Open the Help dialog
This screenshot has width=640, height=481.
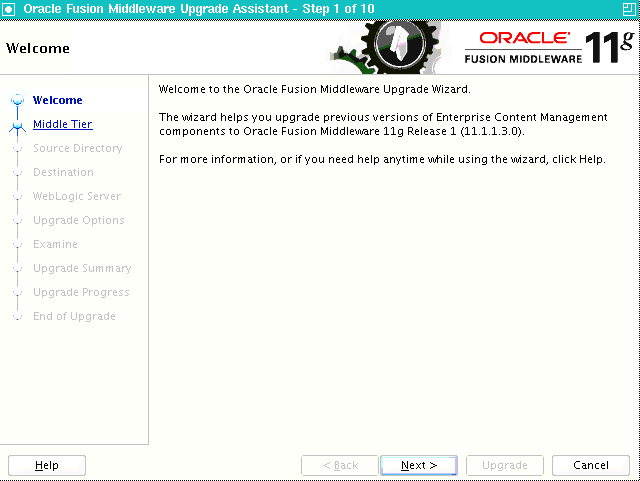click(x=47, y=465)
